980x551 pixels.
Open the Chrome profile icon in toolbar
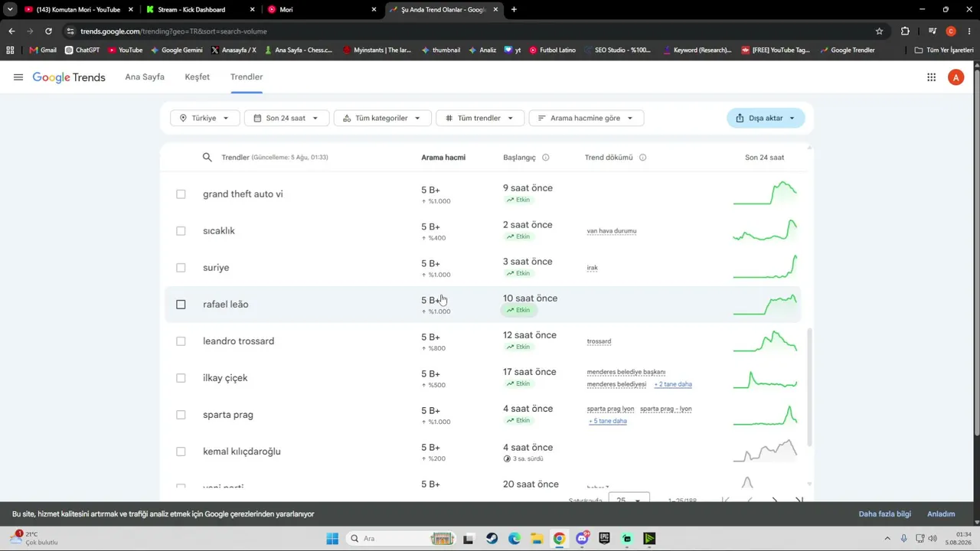coord(951,31)
